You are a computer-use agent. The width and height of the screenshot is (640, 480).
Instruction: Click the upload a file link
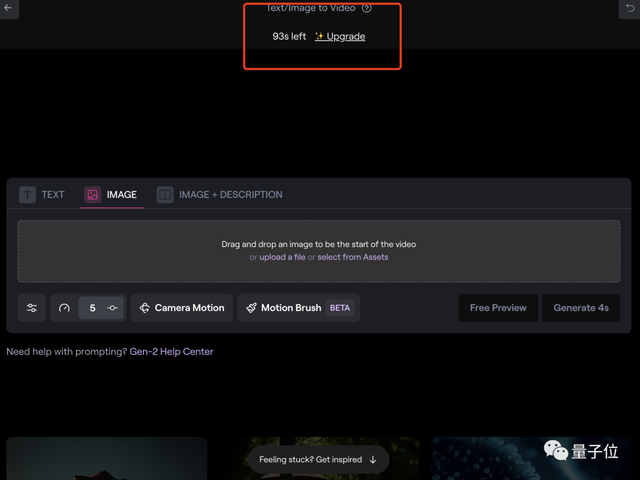[282, 257]
